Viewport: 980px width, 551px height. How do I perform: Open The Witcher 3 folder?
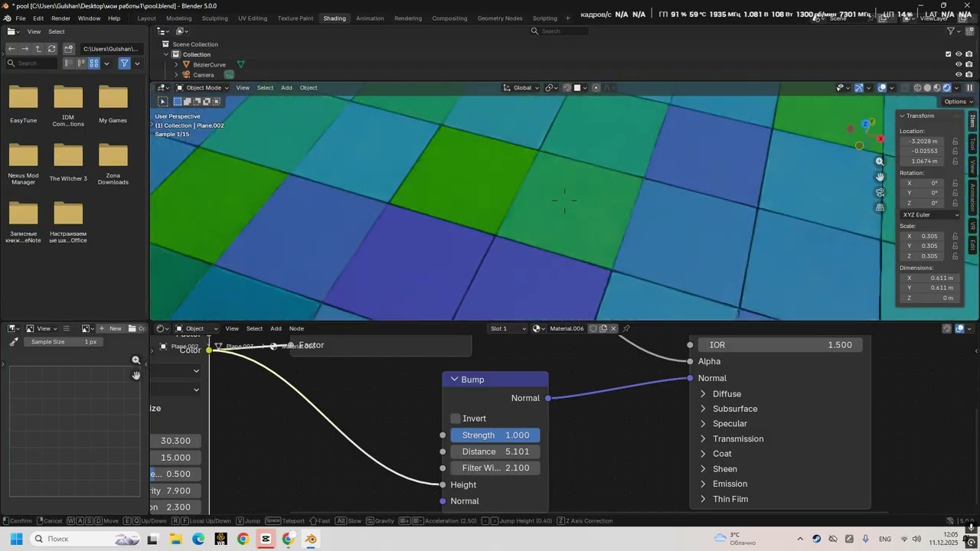point(68,162)
